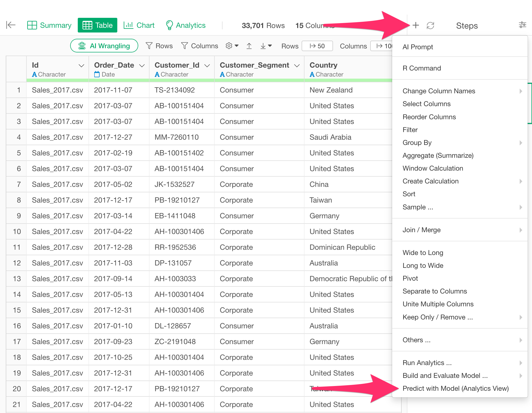This screenshot has width=532, height=413.
Task: Open the table settings gear dropdown
Action: point(232,46)
